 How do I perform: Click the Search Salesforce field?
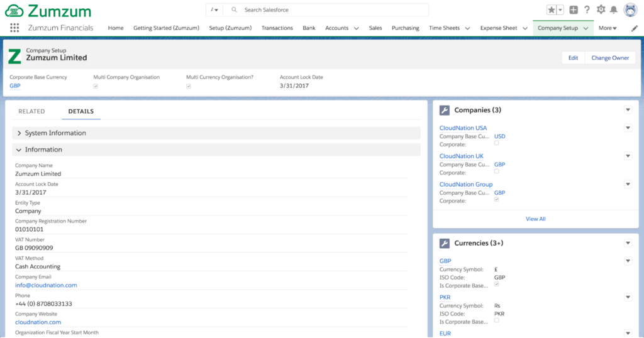point(326,10)
